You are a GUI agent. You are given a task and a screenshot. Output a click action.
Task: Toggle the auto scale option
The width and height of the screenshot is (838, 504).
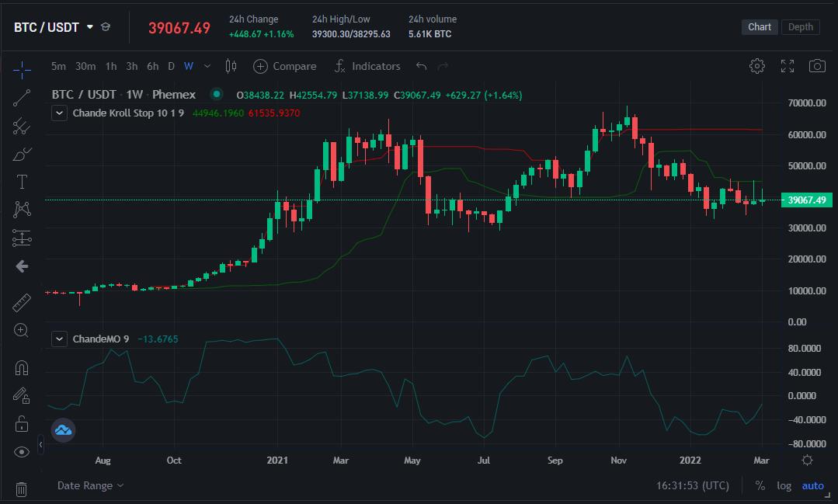[x=812, y=485]
